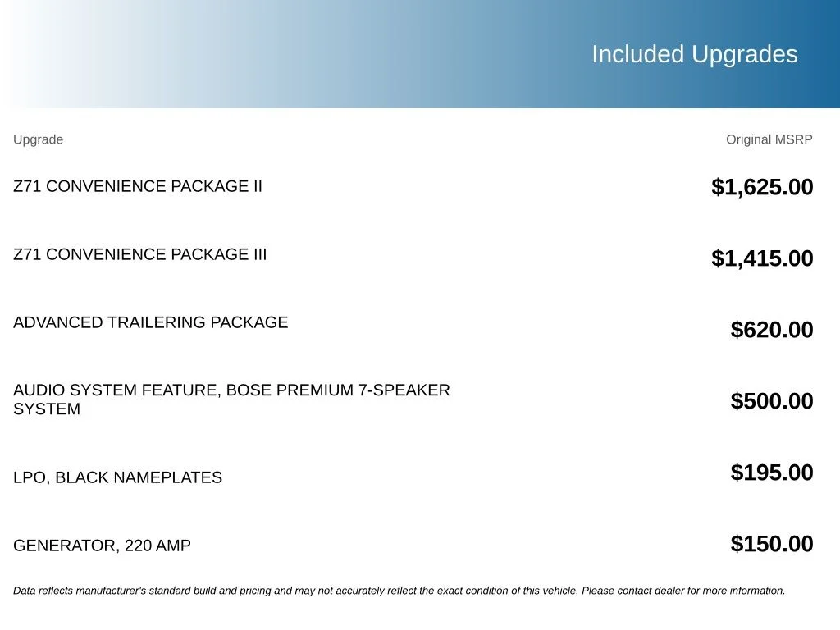840x630 pixels.
Task: Select the Original MSRP column header
Action: (769, 139)
